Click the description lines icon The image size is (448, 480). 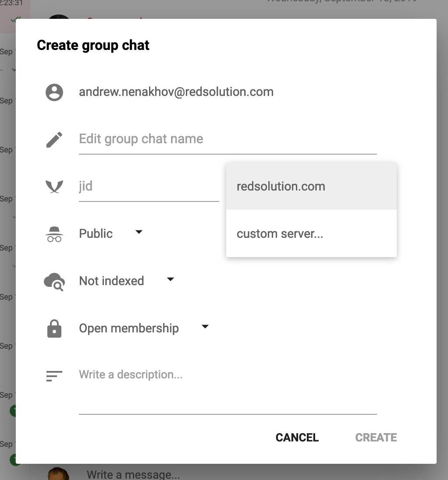click(x=54, y=376)
